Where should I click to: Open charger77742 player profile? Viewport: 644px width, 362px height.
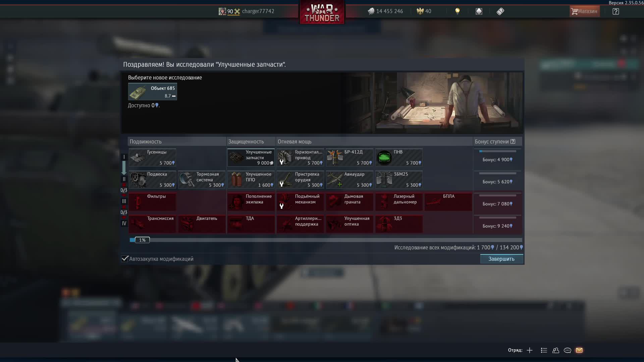tap(258, 11)
